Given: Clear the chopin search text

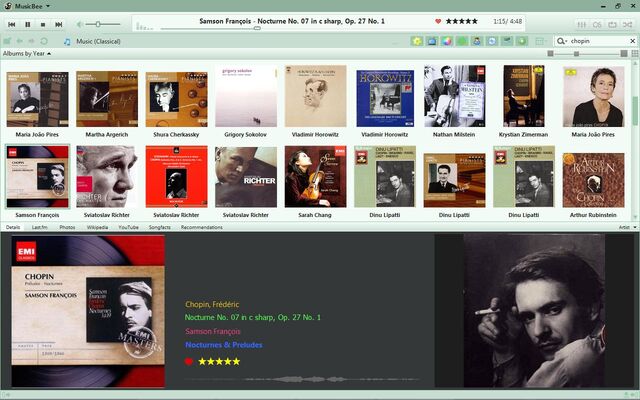Looking at the screenshot, I should point(633,41).
